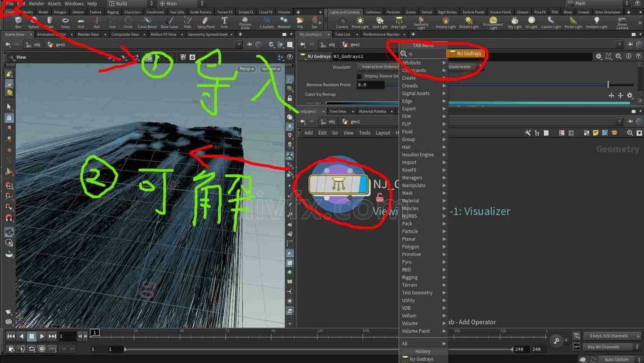The height and width of the screenshot is (363, 644).
Task: Select NJ Godrays search result in TAB menu
Action: tap(466, 54)
